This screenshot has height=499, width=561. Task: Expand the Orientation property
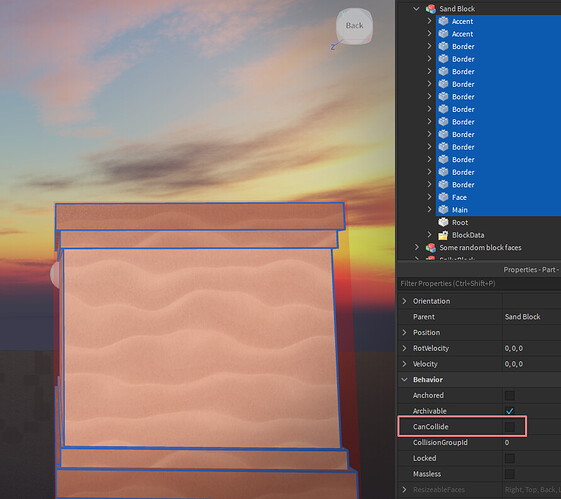tap(404, 301)
